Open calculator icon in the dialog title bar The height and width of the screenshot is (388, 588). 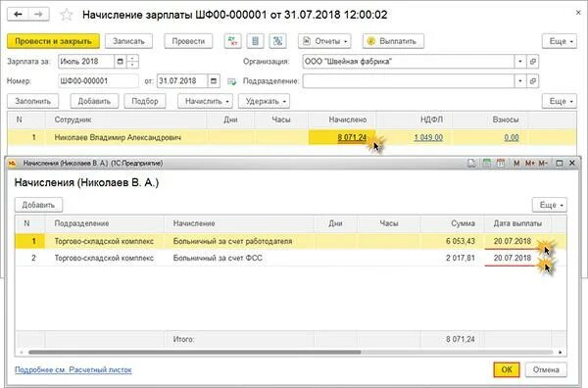click(x=486, y=163)
